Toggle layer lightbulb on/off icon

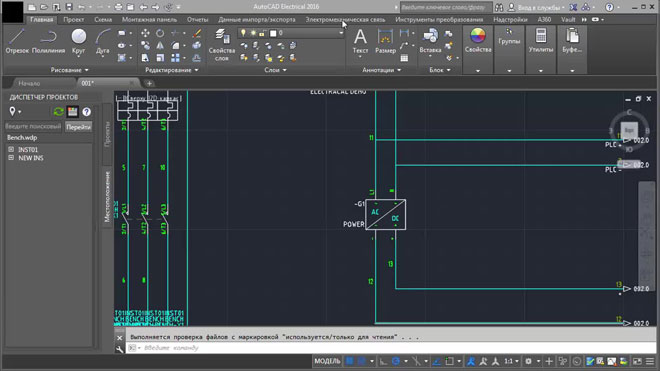tap(243, 33)
